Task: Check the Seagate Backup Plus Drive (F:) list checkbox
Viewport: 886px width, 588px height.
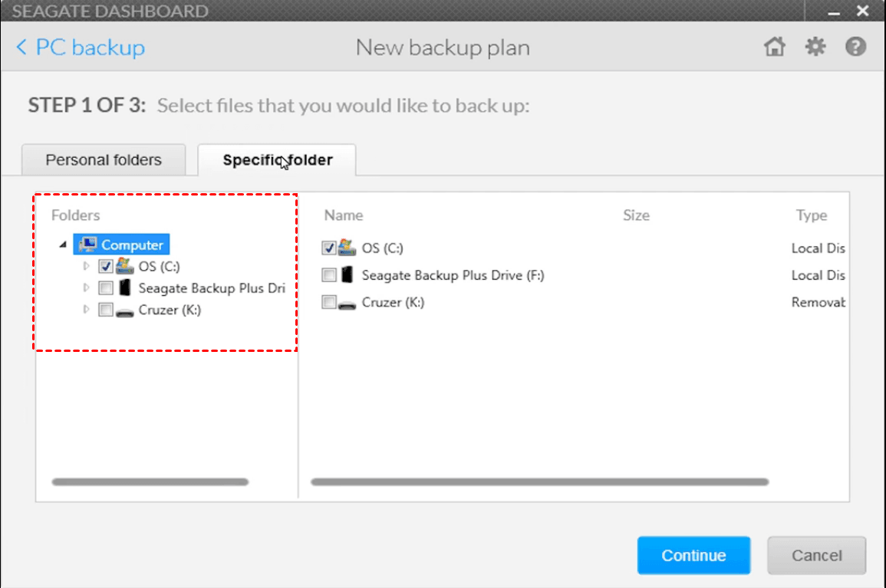Action: point(329,275)
